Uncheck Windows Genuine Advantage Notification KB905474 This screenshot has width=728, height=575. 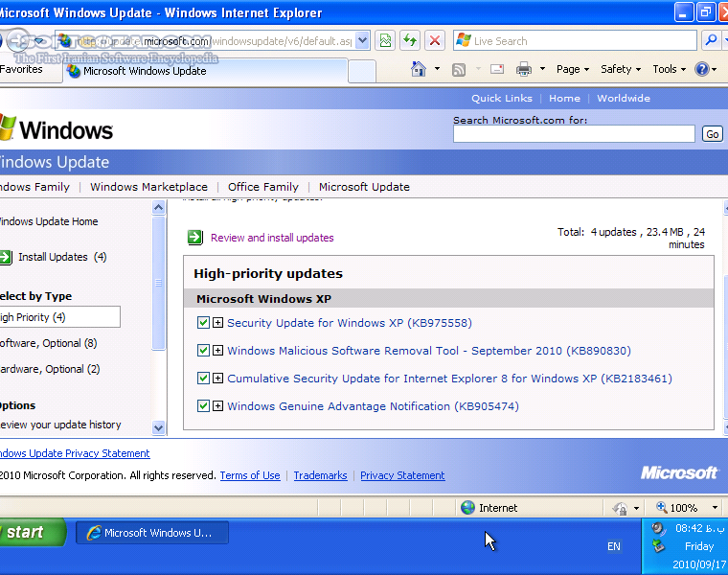point(203,406)
